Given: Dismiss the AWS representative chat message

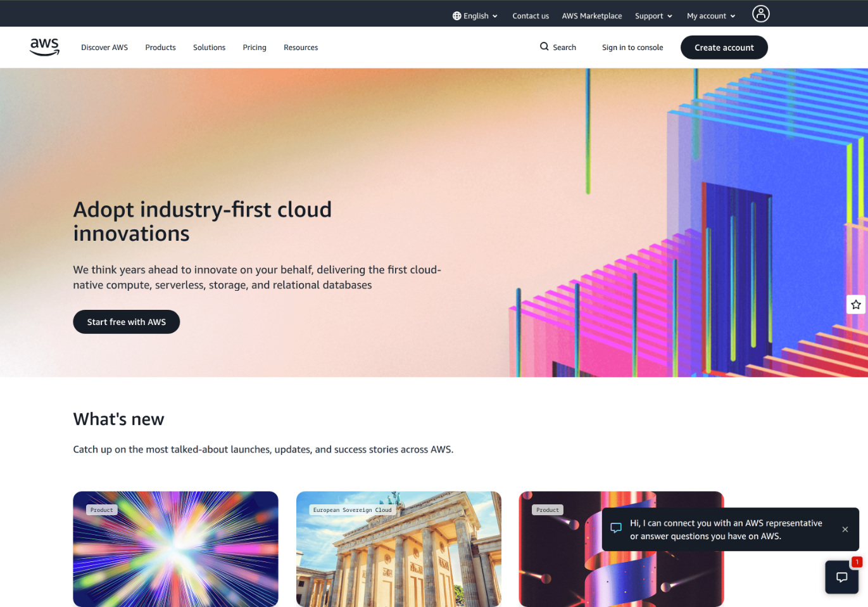Looking at the screenshot, I should (x=845, y=529).
